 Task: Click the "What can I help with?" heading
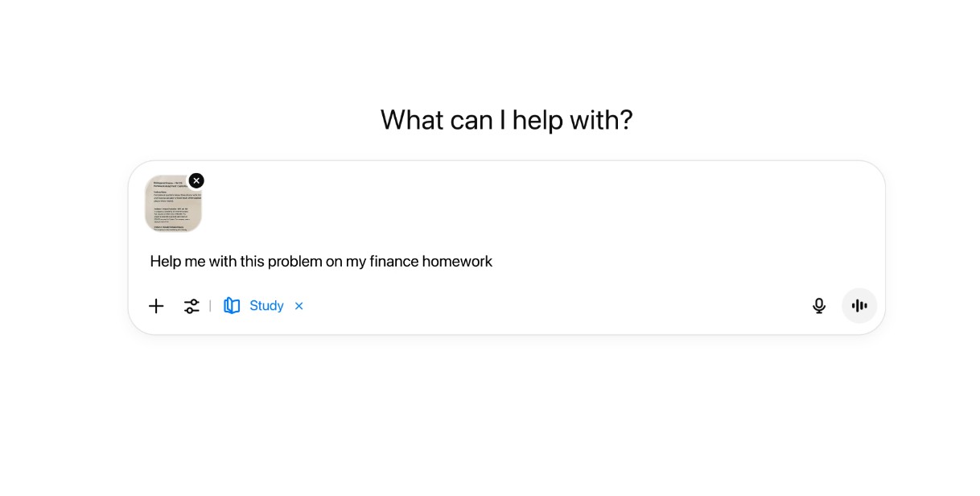[506, 120]
